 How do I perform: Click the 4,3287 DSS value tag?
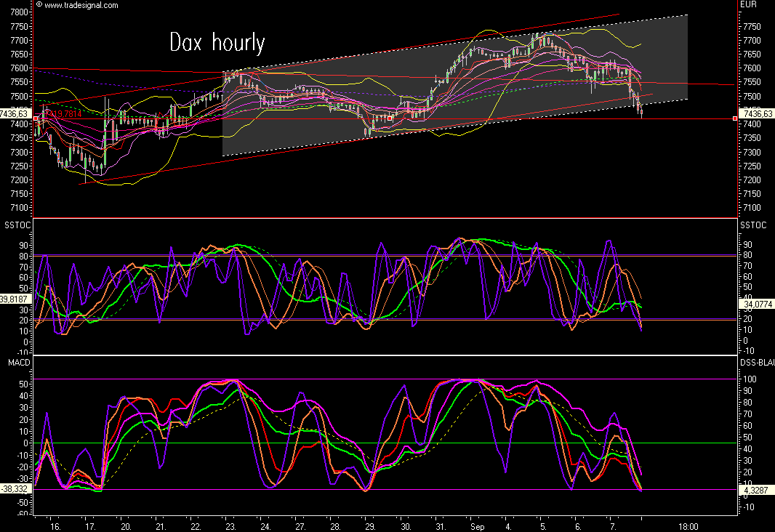[x=756, y=491]
